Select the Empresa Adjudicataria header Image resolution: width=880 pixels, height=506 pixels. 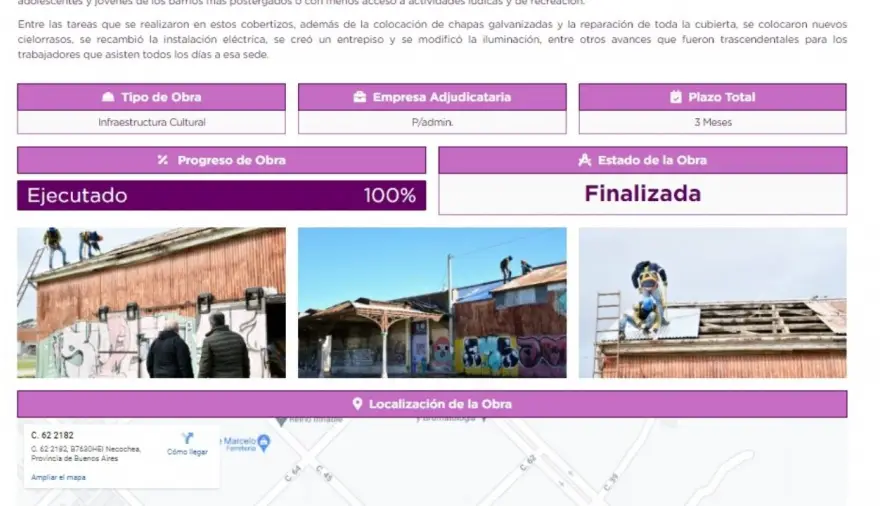click(432, 97)
